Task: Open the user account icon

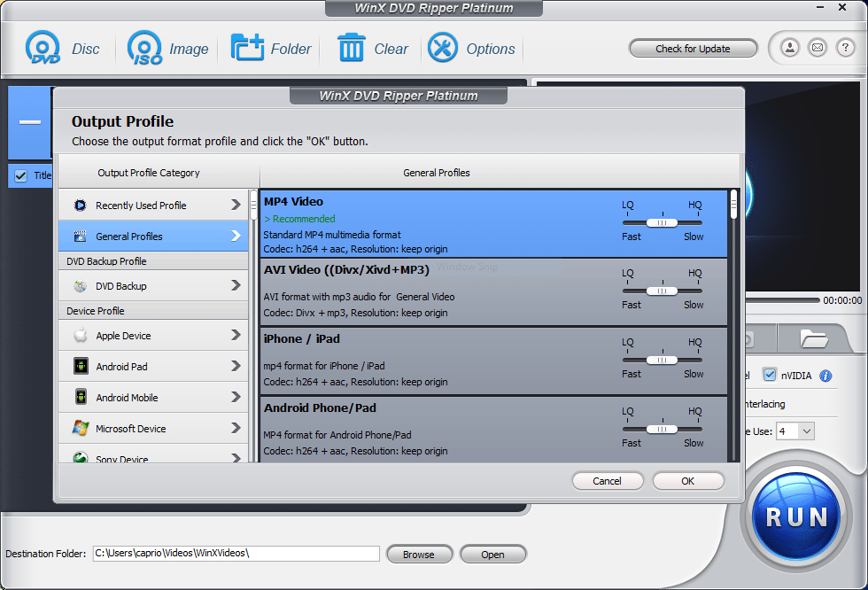Action: pos(790,48)
